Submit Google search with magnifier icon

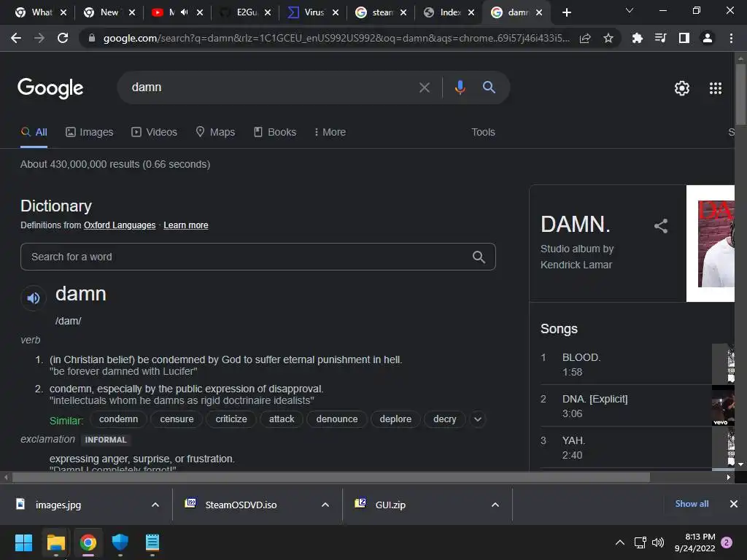[x=489, y=87]
